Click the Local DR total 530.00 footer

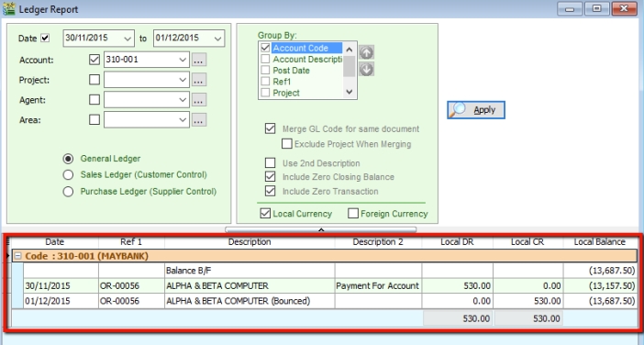(458, 318)
